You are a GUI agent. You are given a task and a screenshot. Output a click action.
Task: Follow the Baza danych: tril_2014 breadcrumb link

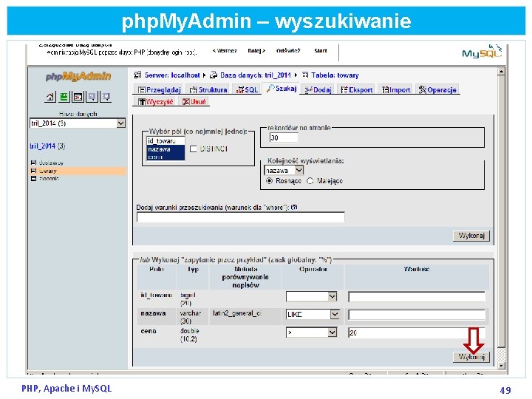256,75
